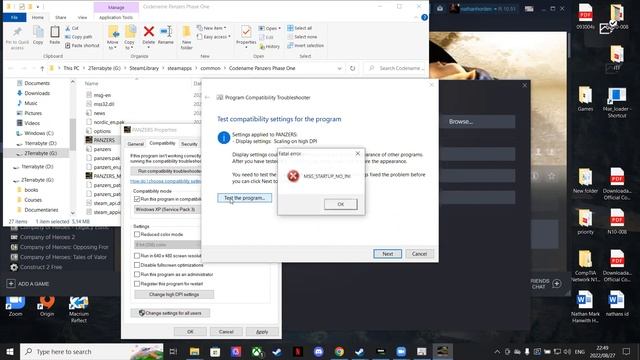This screenshot has height=360, width=640.
Task: Open Windows XP (Service Pack 3) dropdown
Action: pos(167,209)
